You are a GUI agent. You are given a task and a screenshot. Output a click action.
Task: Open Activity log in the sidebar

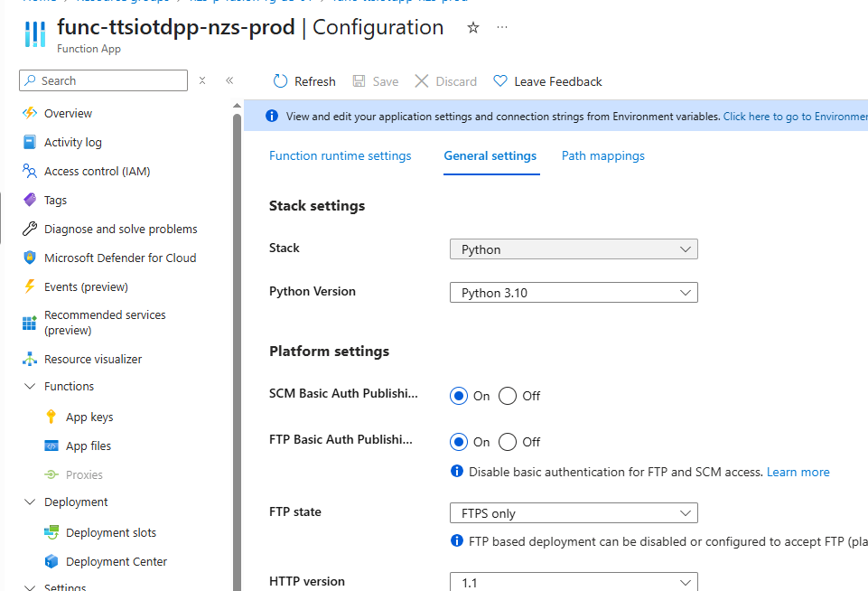tap(73, 143)
